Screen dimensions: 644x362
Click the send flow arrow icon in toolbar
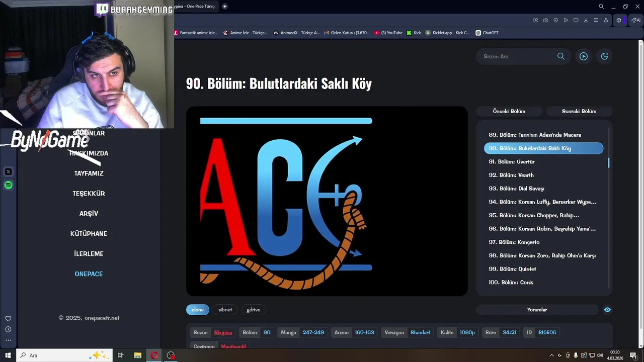[566, 20]
